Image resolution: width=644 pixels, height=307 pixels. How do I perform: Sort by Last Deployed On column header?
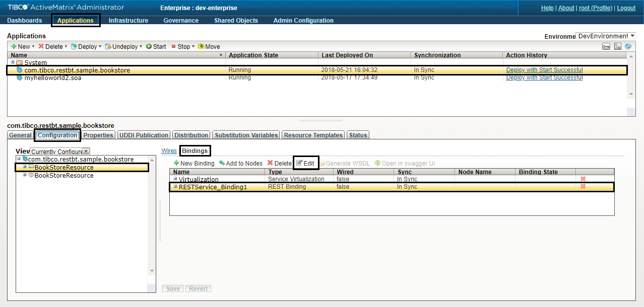pyautogui.click(x=365, y=55)
